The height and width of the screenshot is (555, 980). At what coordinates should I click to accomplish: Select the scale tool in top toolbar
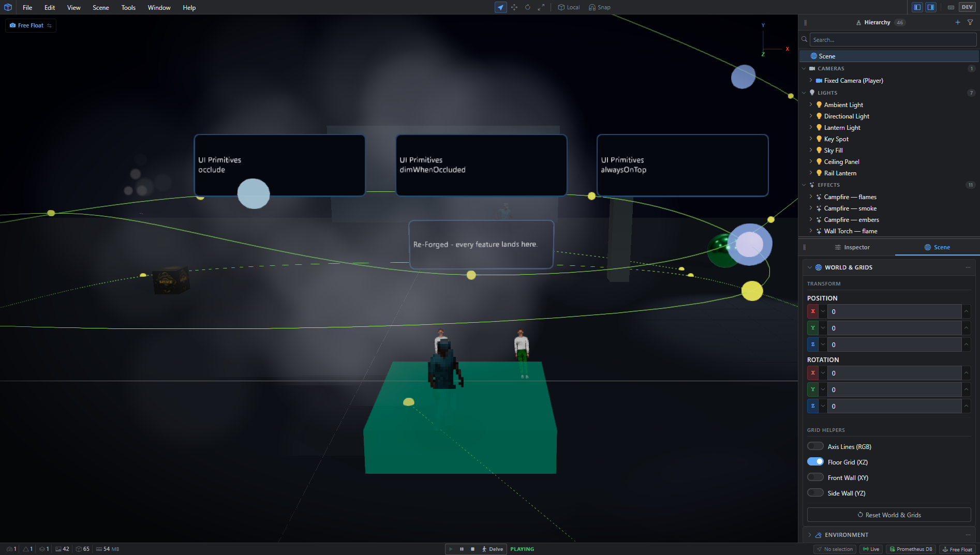541,7
